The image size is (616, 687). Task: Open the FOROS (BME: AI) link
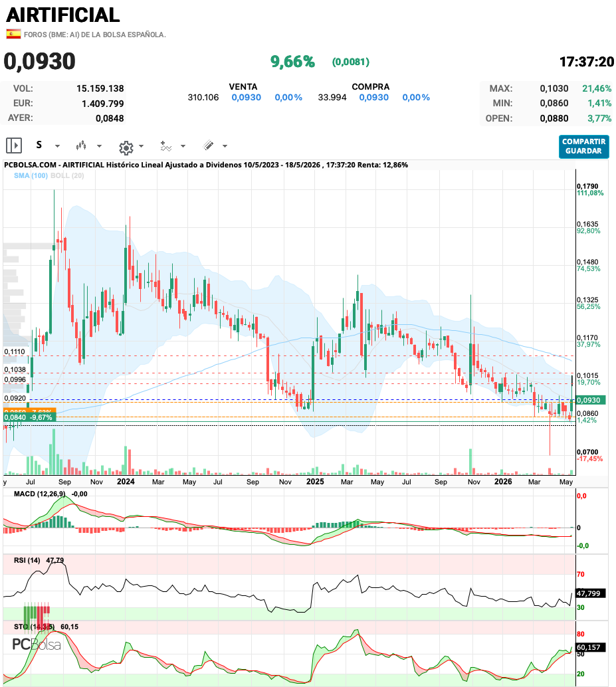click(x=94, y=35)
